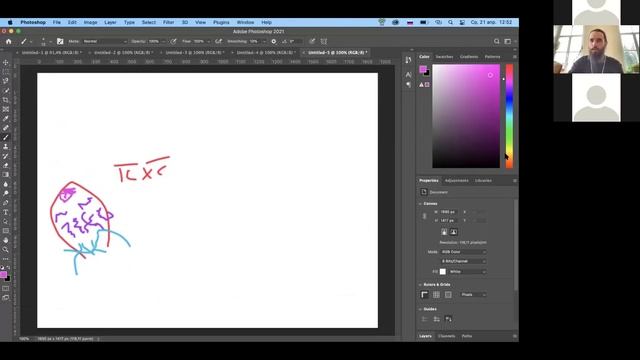Open the Filter menu
Image resolution: width=640 pixels, height=360 pixels.
pos(169,22)
